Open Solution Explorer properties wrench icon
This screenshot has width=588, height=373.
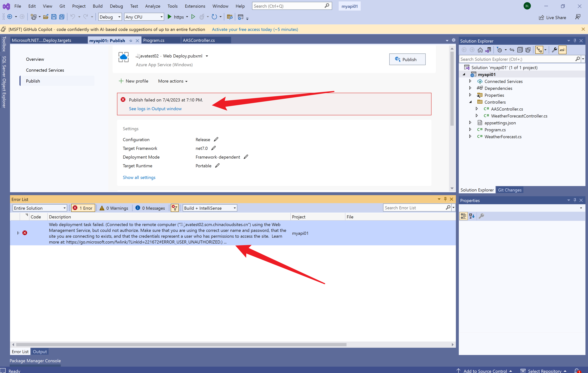coord(554,50)
